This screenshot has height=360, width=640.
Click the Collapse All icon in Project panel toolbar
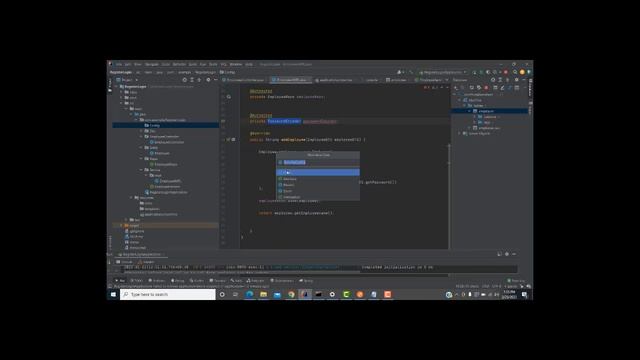199,80
